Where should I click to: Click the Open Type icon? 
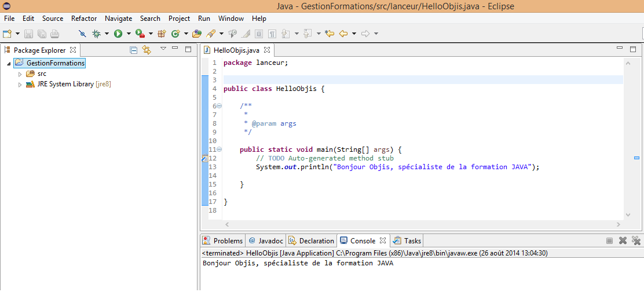coord(197,34)
